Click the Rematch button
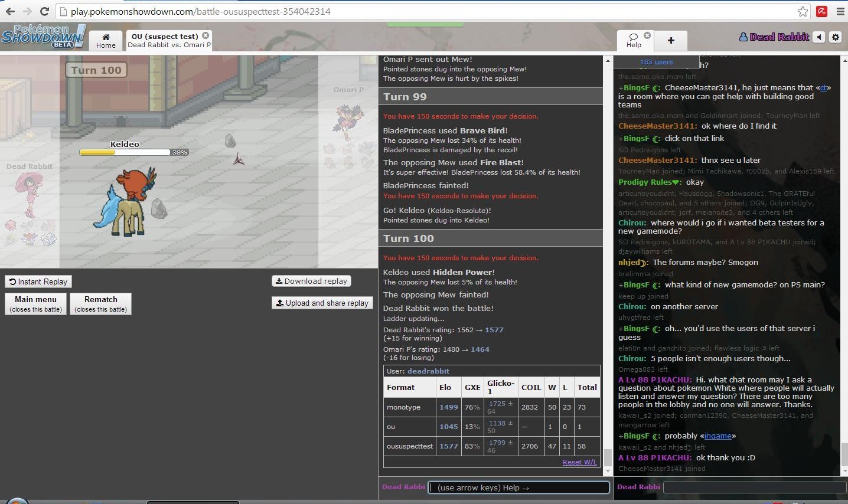Viewport: 848px width, 504px height. coord(100,303)
